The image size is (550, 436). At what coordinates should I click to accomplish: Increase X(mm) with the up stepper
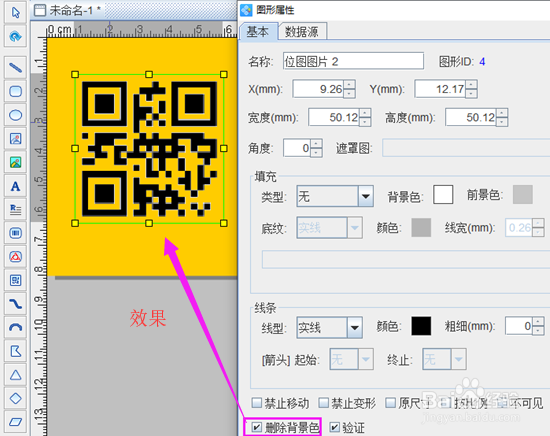[x=349, y=85]
